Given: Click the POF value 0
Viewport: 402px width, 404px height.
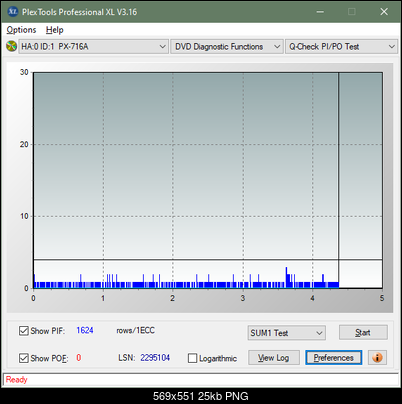Looking at the screenshot, I should point(79,358).
